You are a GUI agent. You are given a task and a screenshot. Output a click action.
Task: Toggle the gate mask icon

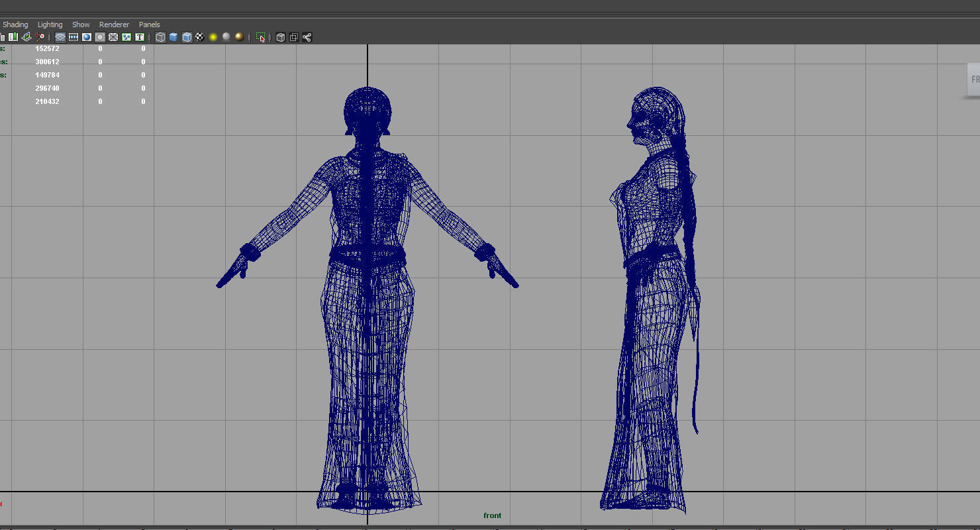coord(100,37)
